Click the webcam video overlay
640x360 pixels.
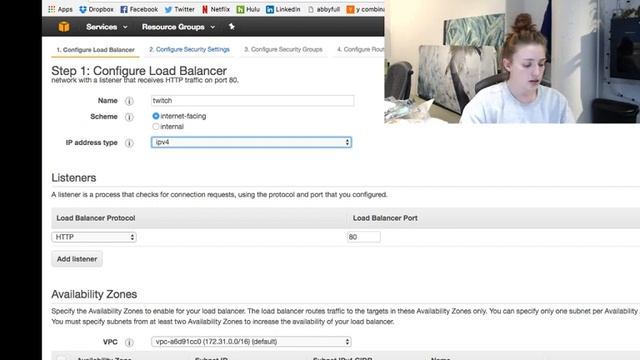click(x=512, y=61)
